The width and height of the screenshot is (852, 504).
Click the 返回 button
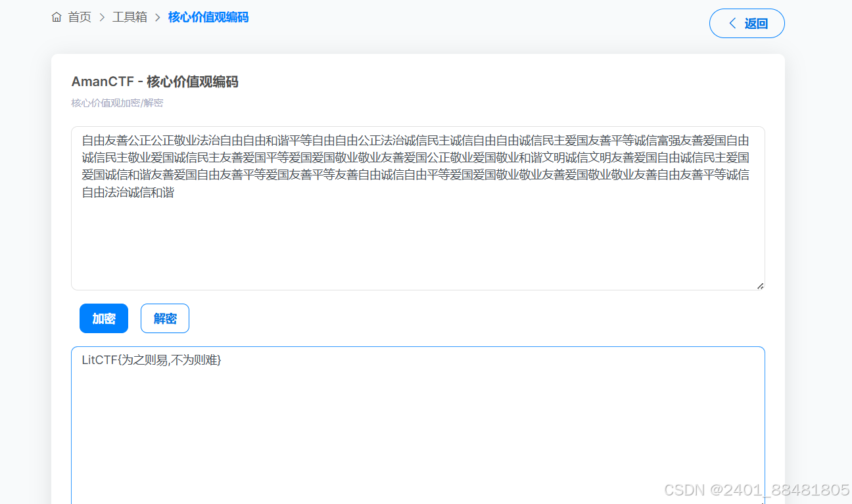(x=747, y=24)
